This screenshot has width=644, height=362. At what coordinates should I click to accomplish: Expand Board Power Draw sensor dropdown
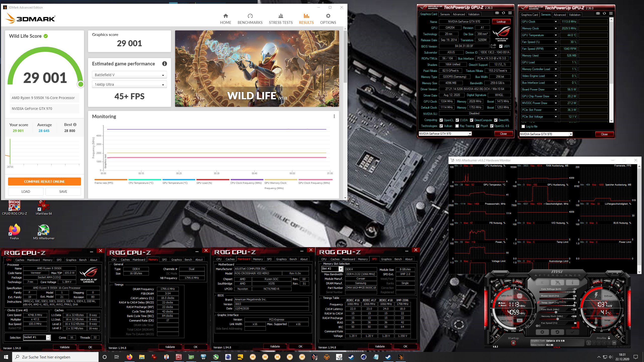[556, 89]
